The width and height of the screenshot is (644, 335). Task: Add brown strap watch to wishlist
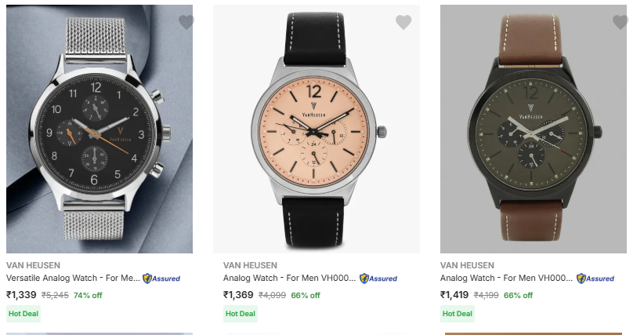(620, 22)
